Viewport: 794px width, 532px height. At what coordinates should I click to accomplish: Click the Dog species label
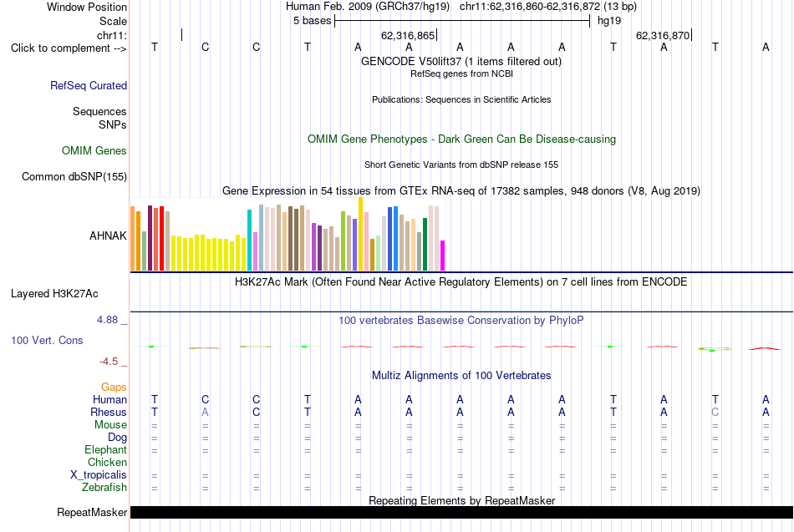(x=117, y=438)
